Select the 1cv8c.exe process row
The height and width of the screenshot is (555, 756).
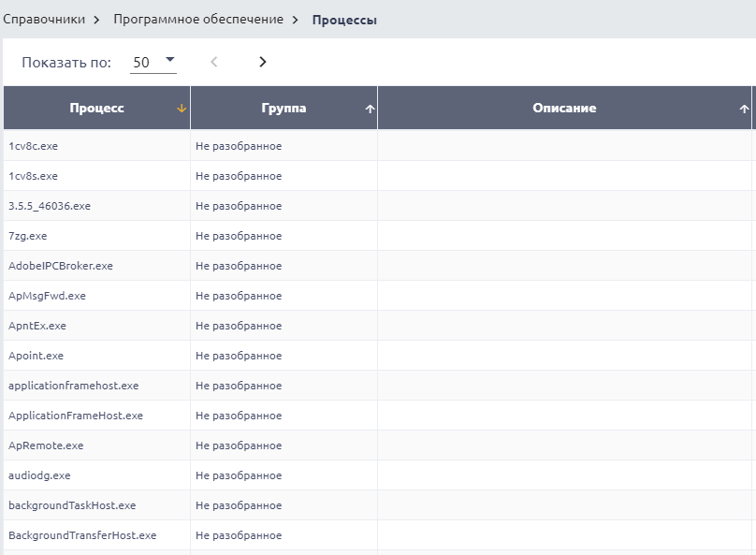click(x=34, y=146)
